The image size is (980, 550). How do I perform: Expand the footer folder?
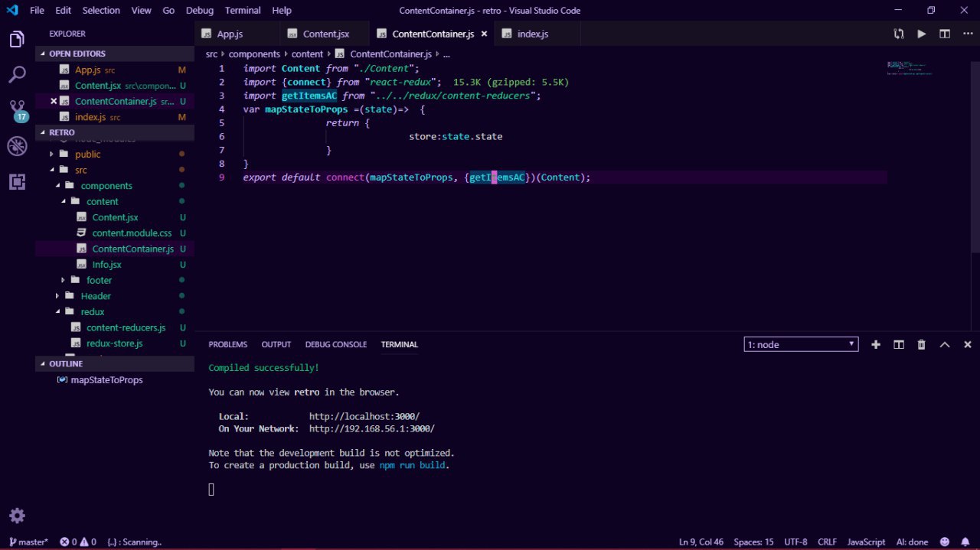[x=99, y=280]
